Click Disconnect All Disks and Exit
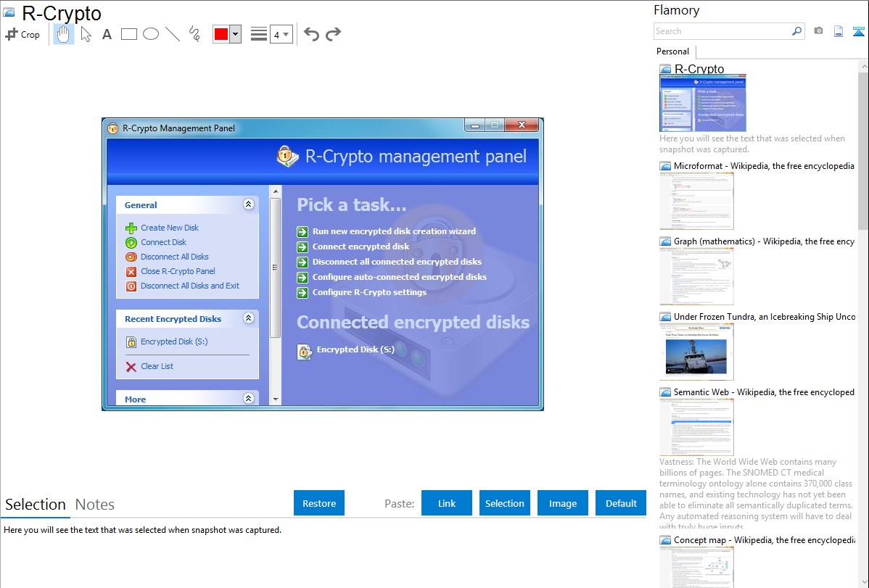This screenshot has width=869, height=588. coord(189,286)
